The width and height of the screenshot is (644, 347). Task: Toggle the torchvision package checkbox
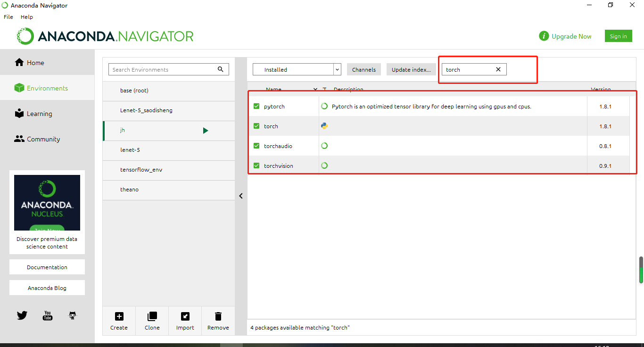click(256, 166)
